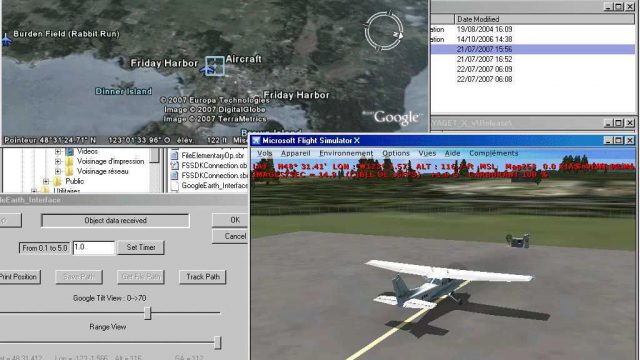Click the Burden Field (Rabbit Run) map label
Screen dimensions: 640x360
(x=67, y=34)
